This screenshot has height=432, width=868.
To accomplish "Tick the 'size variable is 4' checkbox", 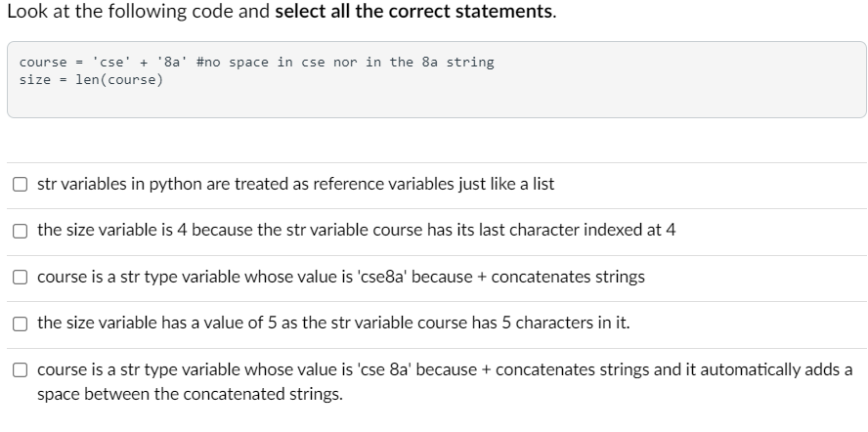I will [x=20, y=231].
